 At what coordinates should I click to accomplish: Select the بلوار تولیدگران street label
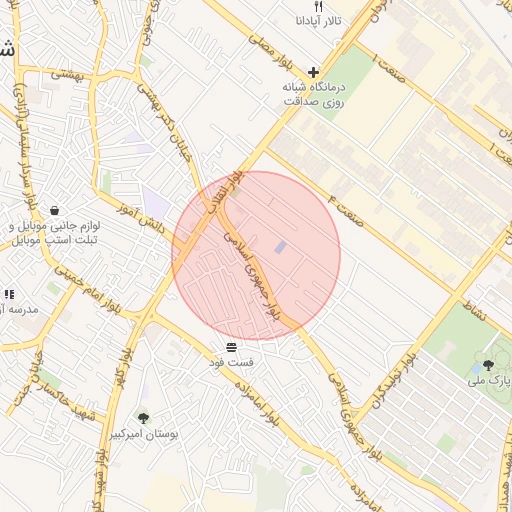pyautogui.click(x=395, y=381)
